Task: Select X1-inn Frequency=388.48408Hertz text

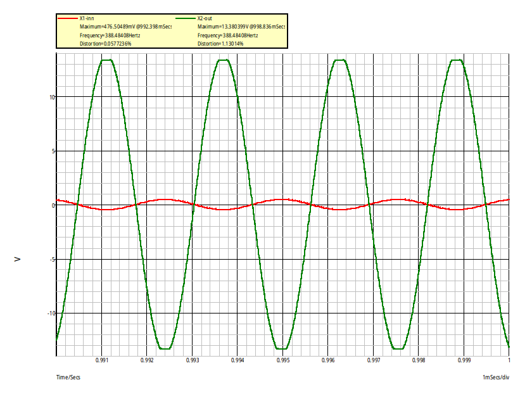Action: pos(110,35)
